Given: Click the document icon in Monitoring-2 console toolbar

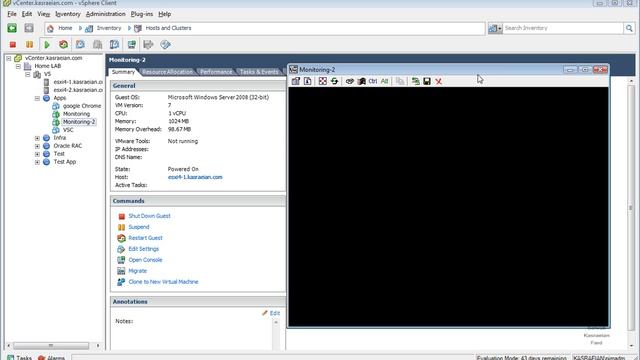Looking at the screenshot, I should [307, 81].
